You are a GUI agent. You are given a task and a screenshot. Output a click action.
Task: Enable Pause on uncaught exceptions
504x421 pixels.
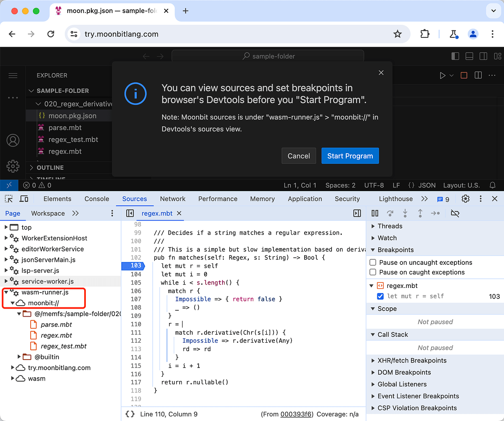coord(373,262)
